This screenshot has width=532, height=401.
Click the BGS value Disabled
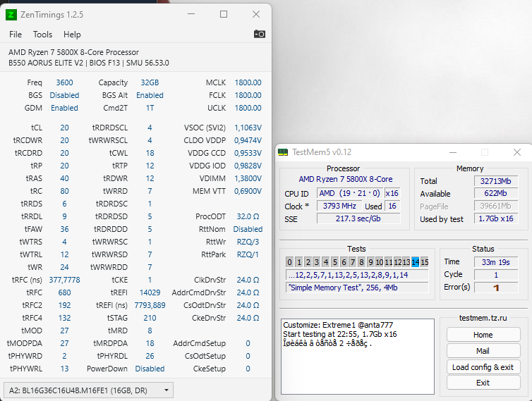64,95
